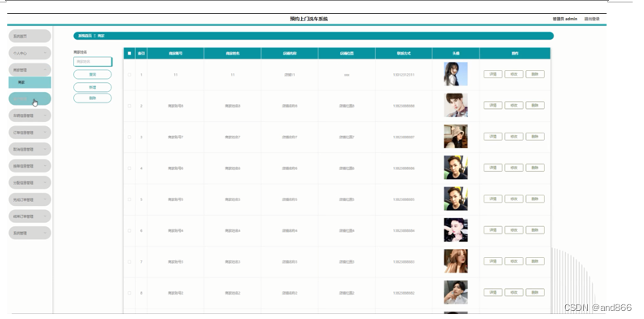Open avatar photo in index 2 row
This screenshot has height=319, width=644.
[x=455, y=105]
